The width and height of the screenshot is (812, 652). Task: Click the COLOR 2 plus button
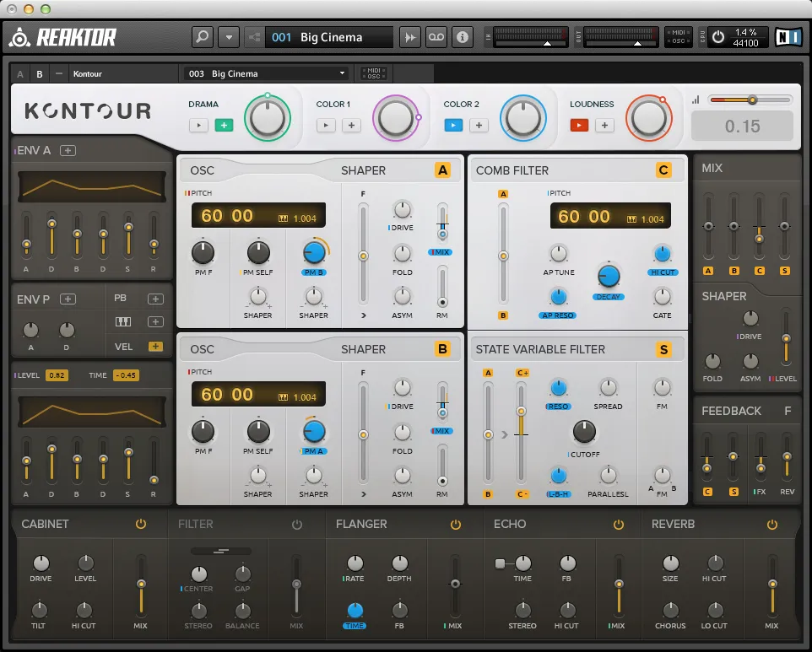pos(479,125)
